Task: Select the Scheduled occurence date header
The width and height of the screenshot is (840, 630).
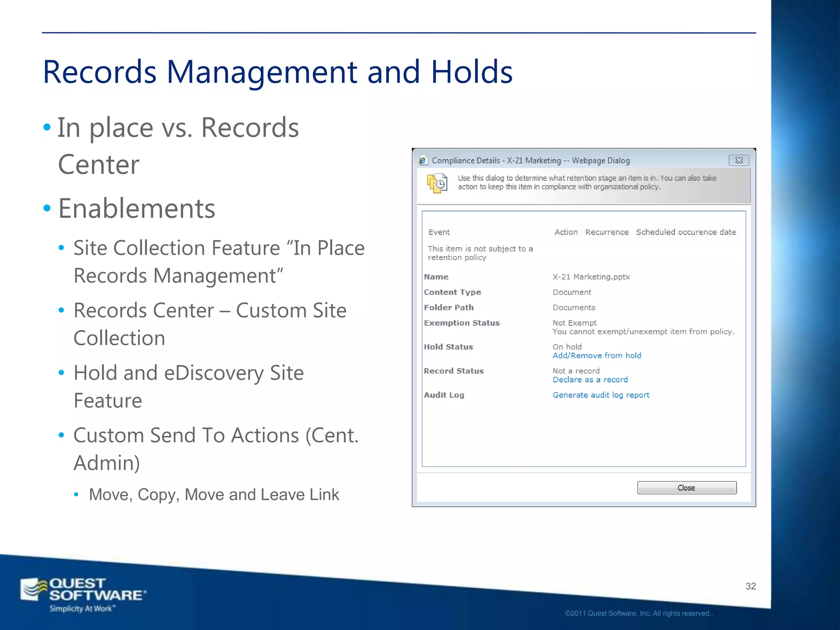Action: click(686, 232)
